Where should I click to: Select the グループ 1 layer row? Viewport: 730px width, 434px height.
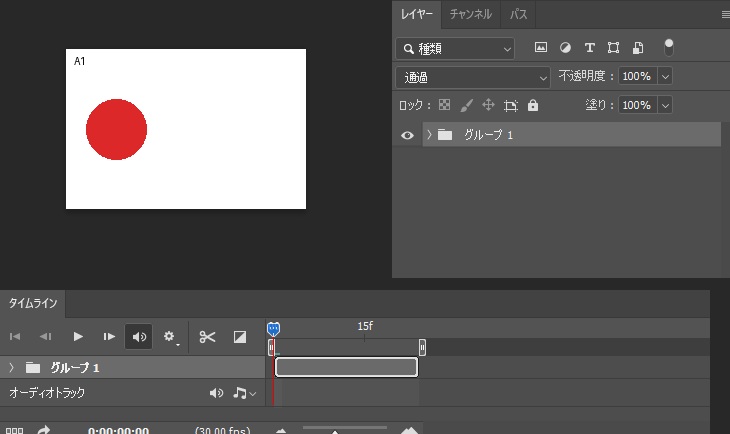pos(572,135)
